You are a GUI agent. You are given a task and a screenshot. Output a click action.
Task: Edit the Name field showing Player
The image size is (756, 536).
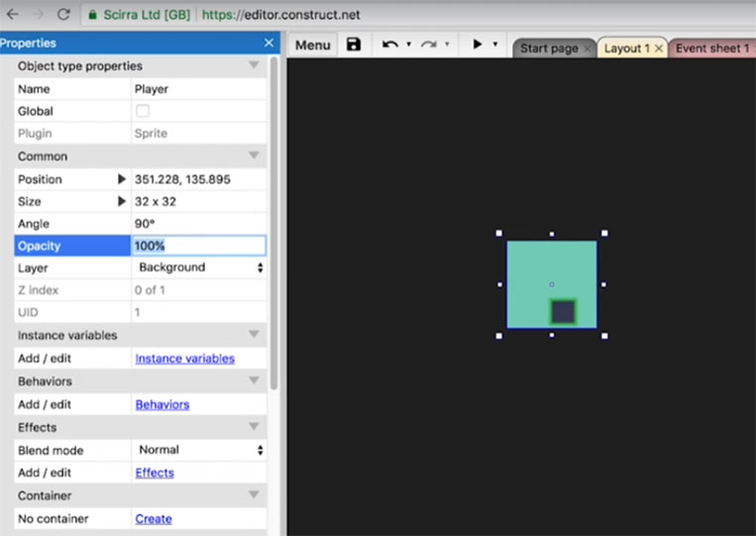pyautogui.click(x=198, y=89)
